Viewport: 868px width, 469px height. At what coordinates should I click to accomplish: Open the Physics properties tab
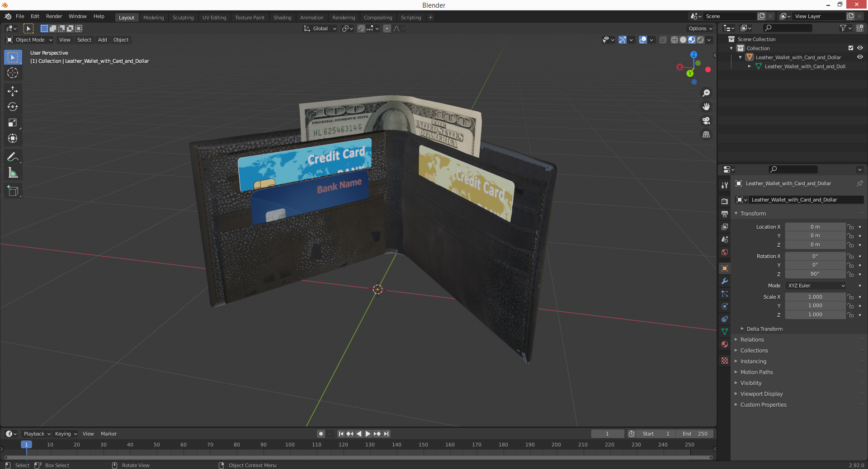(x=725, y=306)
